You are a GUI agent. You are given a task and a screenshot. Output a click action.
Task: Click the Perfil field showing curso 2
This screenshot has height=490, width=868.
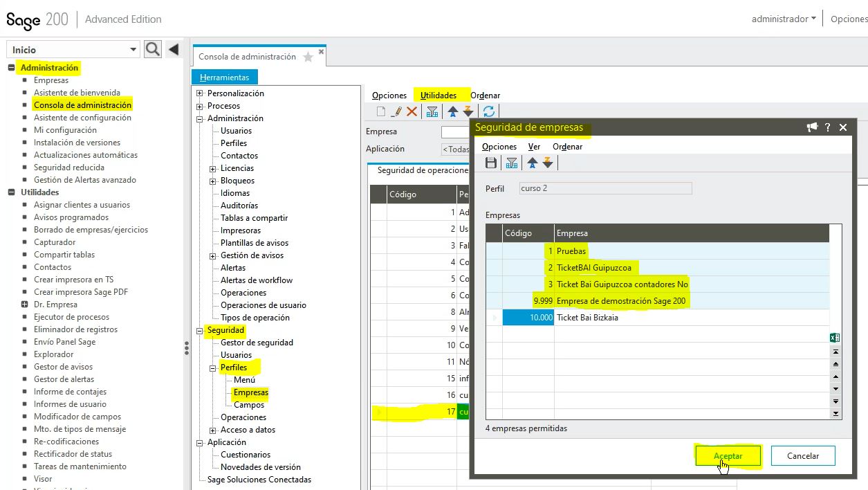pos(605,188)
